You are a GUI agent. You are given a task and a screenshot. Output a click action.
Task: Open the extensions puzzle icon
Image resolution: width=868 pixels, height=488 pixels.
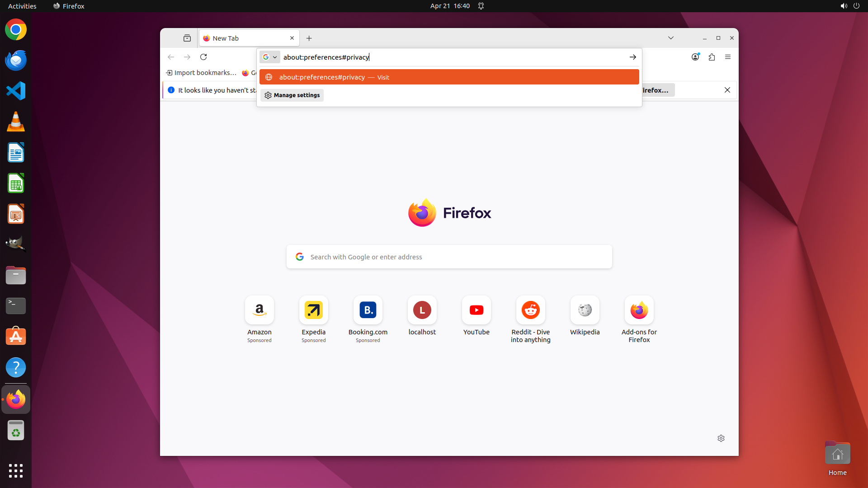[712, 57]
